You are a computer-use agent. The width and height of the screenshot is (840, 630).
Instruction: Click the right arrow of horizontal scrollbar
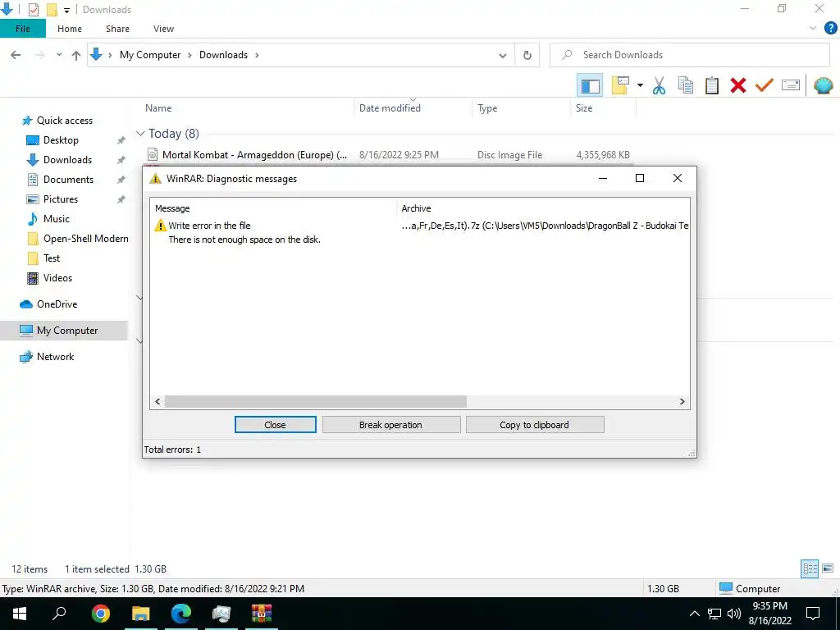682,401
